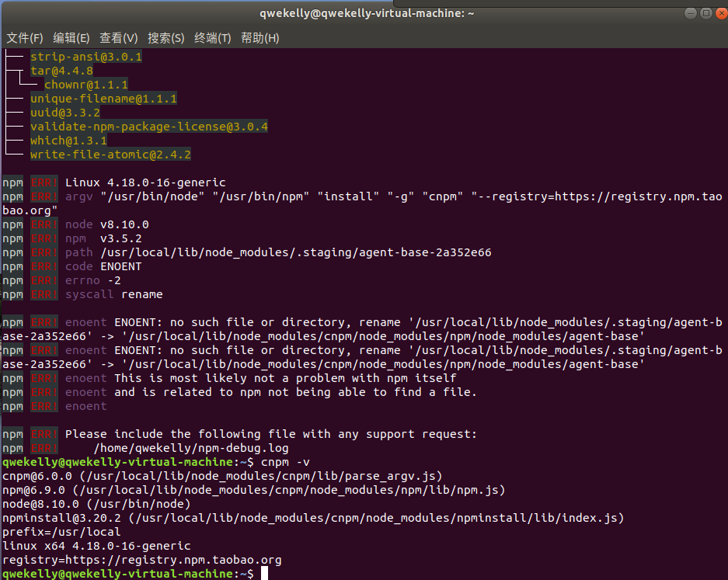This screenshot has height=580, width=728.
Task: Click the chownr@1.1.1 highlighted text
Action: (85, 84)
